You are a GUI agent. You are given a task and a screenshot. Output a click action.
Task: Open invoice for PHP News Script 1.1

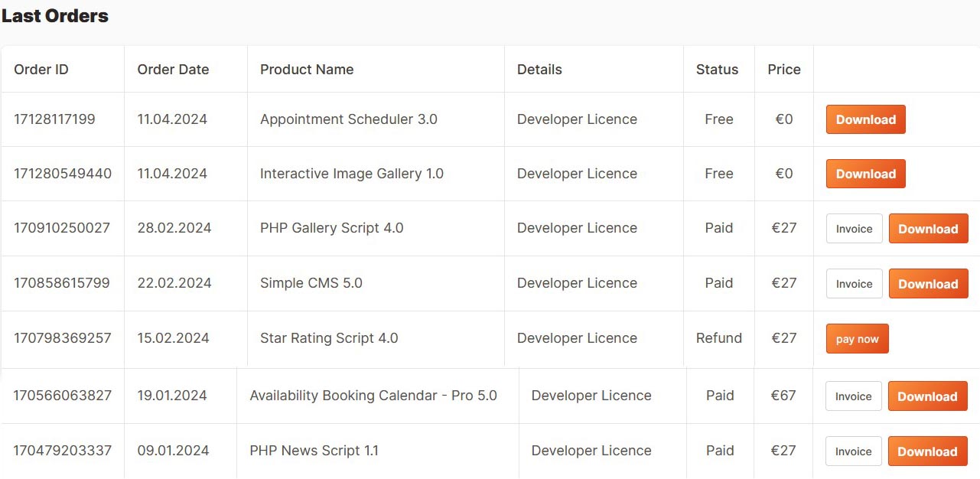click(x=853, y=451)
